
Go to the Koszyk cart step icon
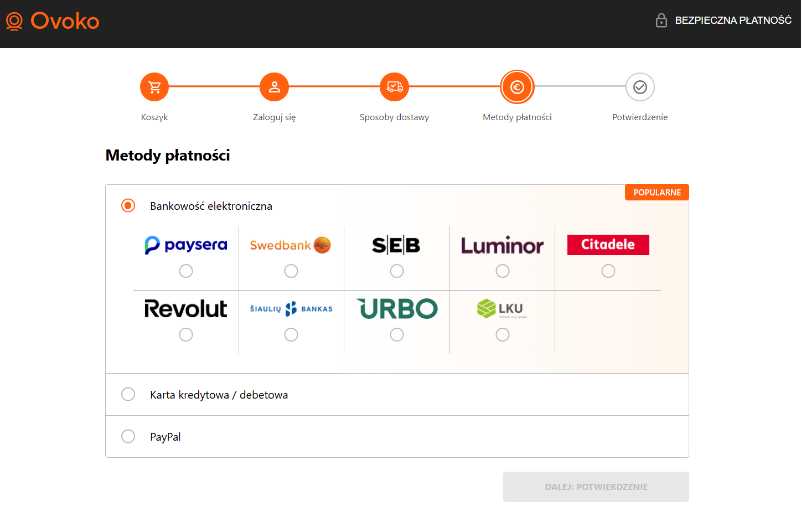tap(154, 87)
